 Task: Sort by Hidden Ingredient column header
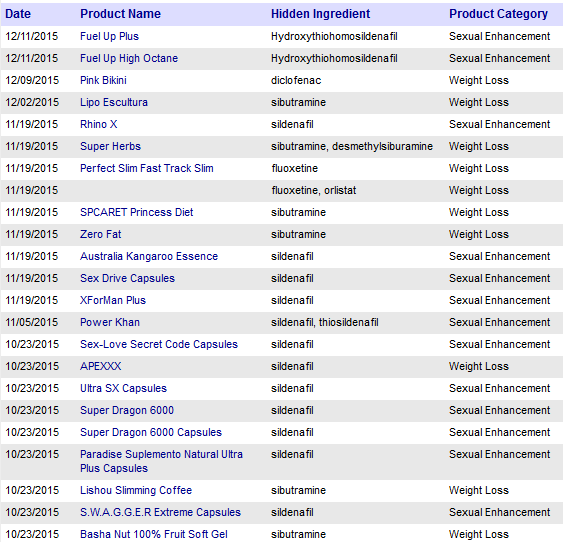point(320,14)
